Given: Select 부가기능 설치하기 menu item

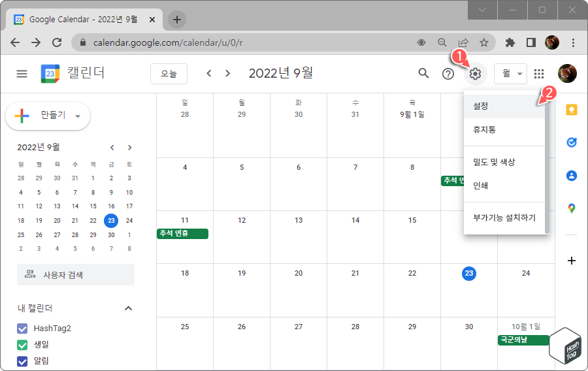Looking at the screenshot, I should pyautogui.click(x=504, y=218).
